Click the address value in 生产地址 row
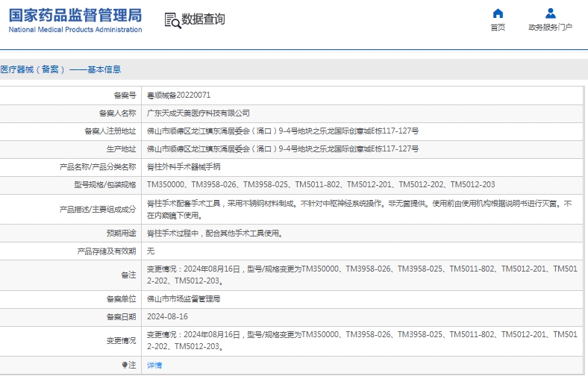 click(x=283, y=149)
